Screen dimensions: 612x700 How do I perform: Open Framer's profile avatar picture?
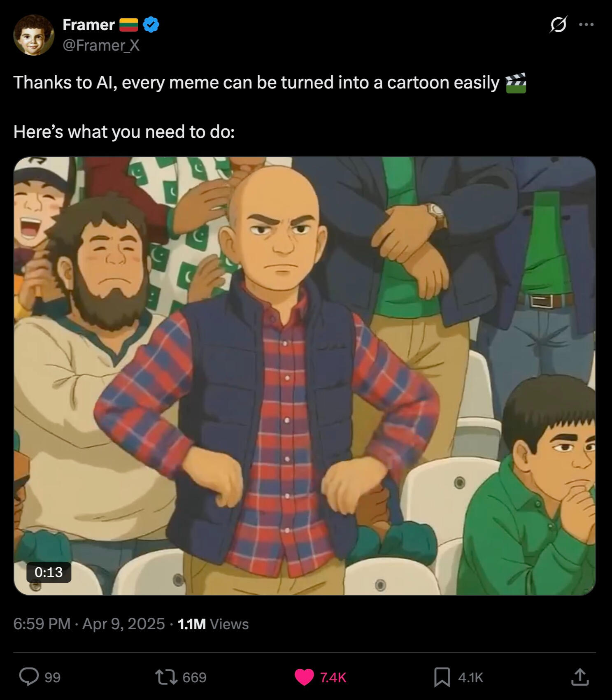point(34,35)
